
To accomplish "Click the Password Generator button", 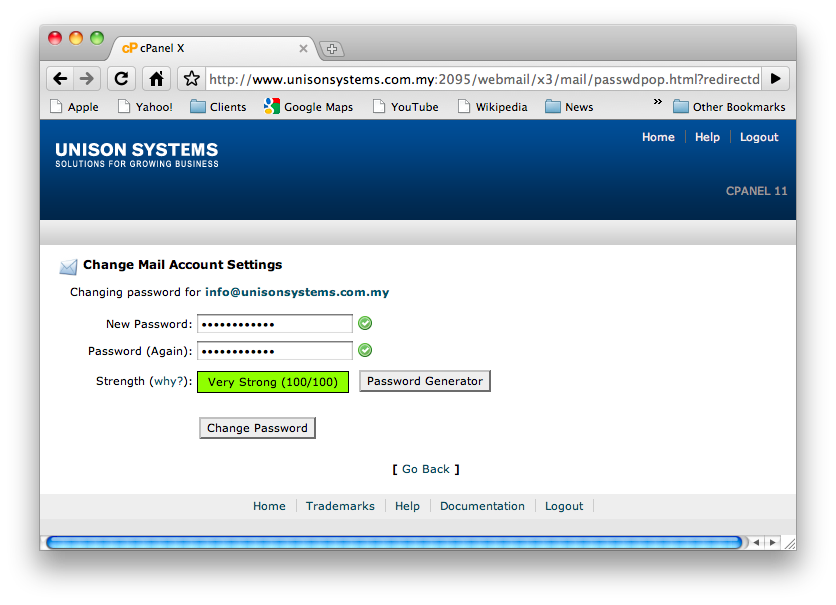I will point(424,381).
